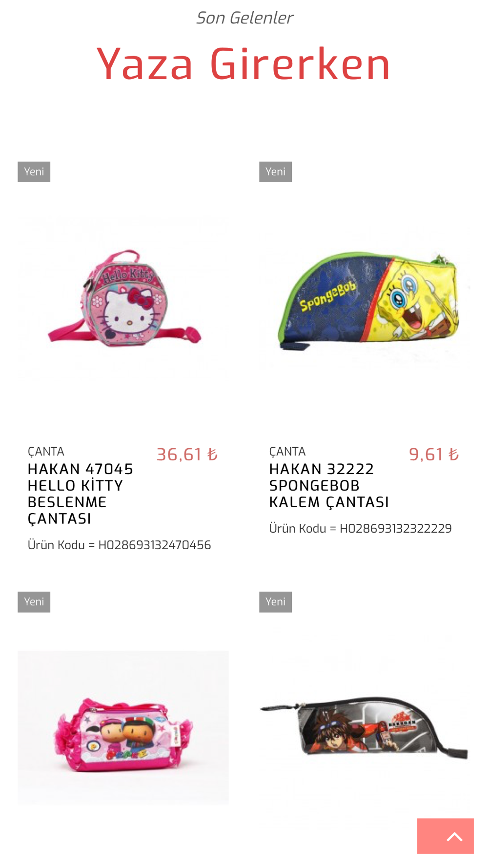Click the ÇANTA category above Hello Kitty product

pos(46,452)
